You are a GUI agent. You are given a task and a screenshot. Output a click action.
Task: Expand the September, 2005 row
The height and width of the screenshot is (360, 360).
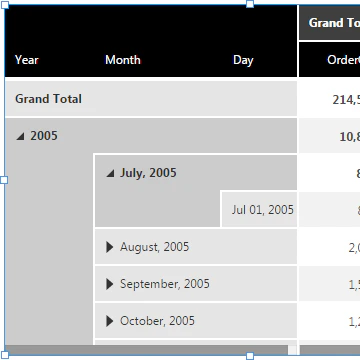coord(110,284)
